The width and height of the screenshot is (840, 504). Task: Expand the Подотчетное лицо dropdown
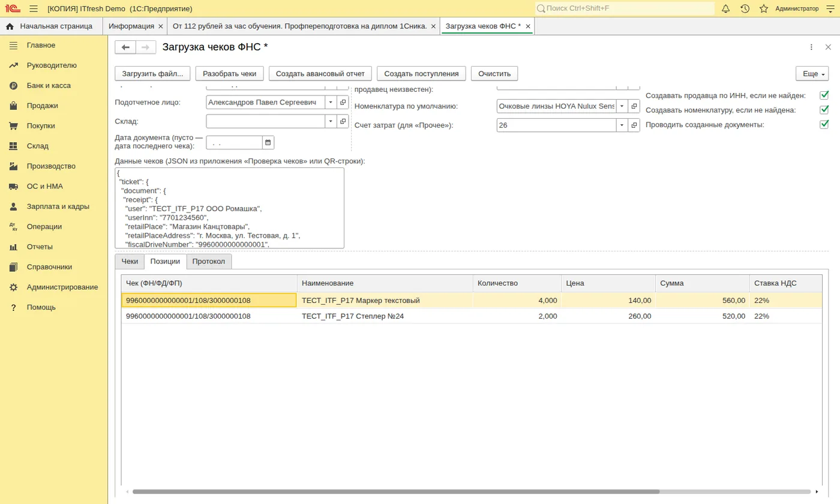(331, 103)
